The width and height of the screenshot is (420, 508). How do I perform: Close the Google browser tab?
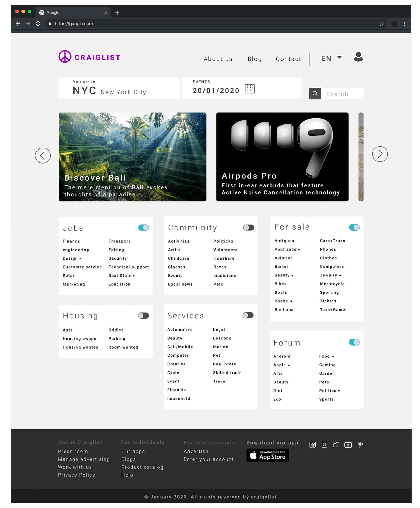(x=105, y=13)
